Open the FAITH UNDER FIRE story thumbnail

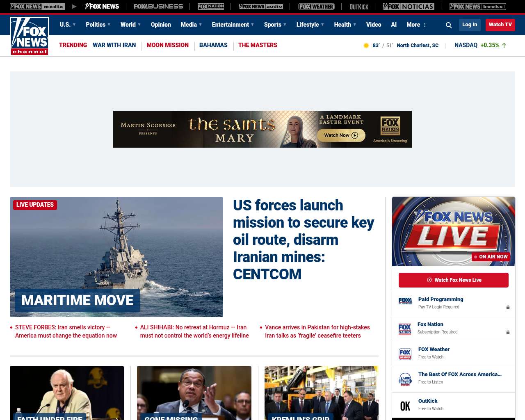tap(67, 393)
